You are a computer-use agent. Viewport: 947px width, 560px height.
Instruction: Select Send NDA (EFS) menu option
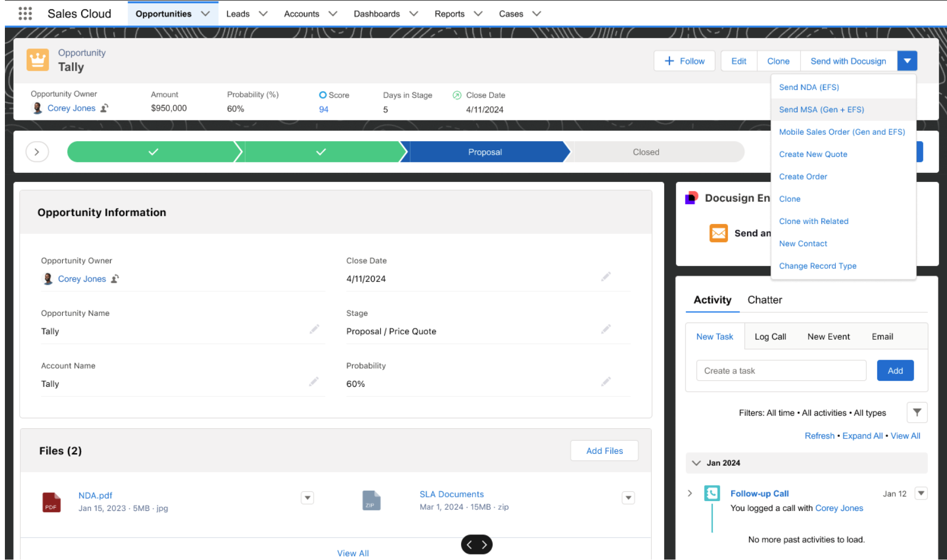click(x=843, y=87)
